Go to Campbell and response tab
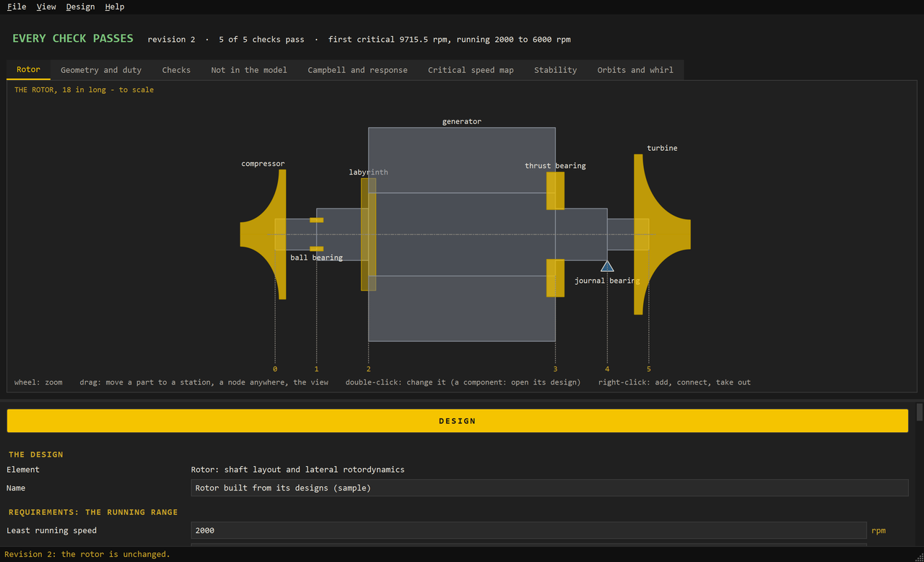The width and height of the screenshot is (924, 562). (x=358, y=70)
